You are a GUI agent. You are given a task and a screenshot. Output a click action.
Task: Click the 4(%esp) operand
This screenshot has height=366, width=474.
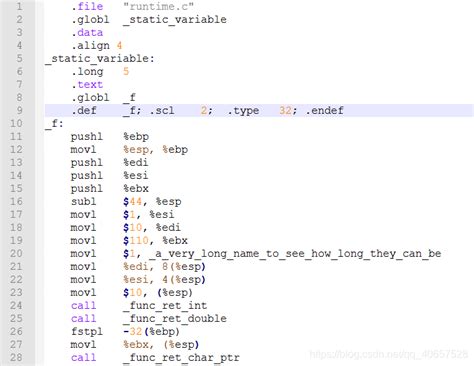point(184,279)
